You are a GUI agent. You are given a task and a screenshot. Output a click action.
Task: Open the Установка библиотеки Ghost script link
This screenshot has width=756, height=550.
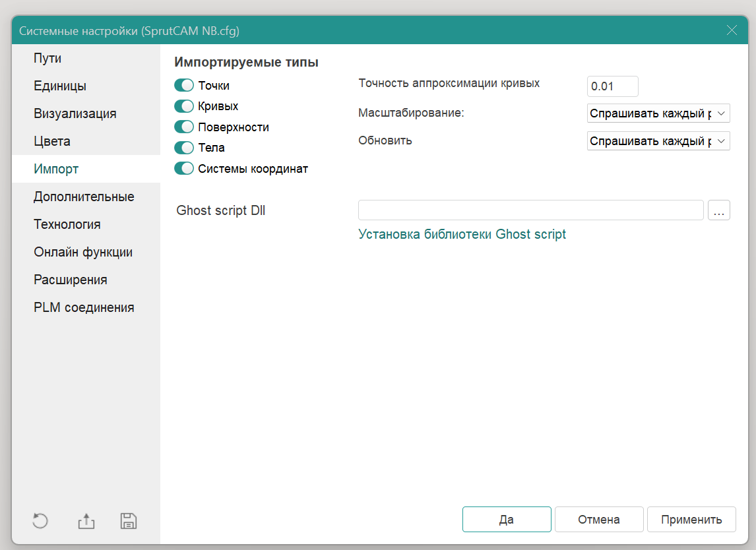462,234
